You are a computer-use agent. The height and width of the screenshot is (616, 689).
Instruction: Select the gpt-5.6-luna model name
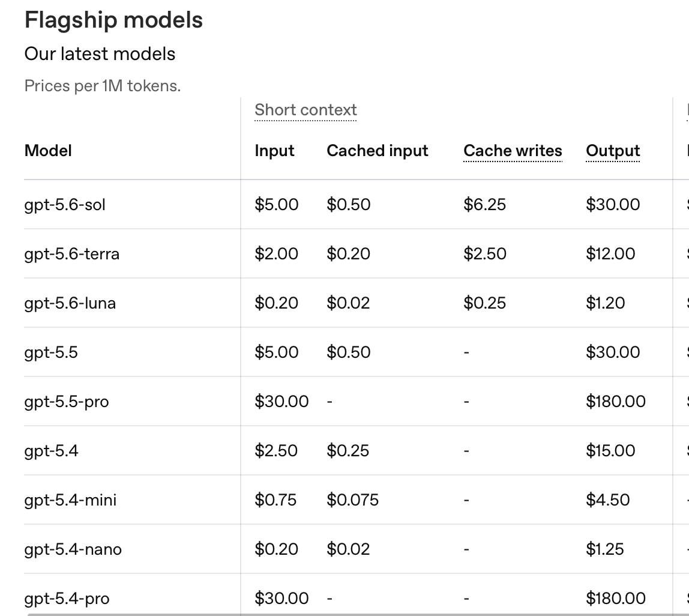click(x=70, y=303)
